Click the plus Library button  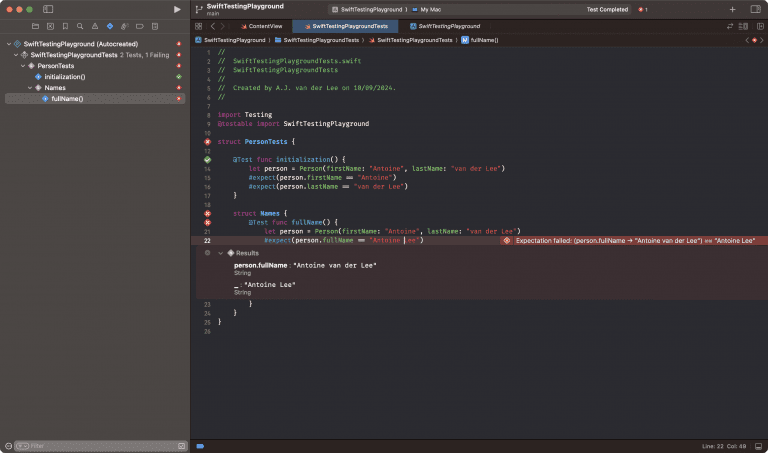732,9
